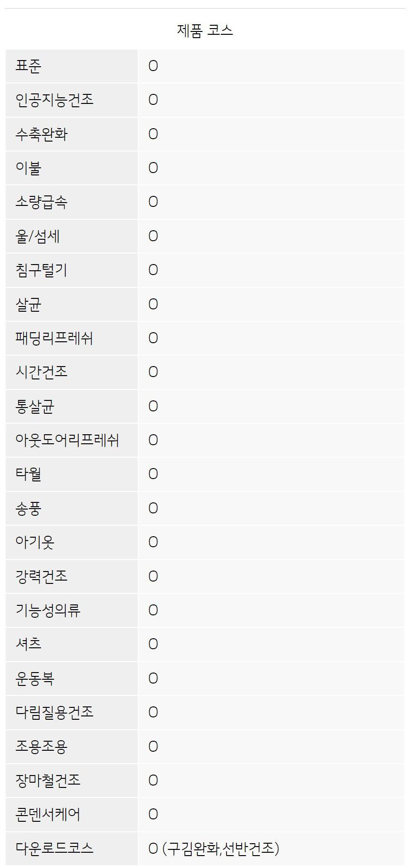Select the 표준 course row label
This screenshot has width=410, height=868.
point(29,66)
